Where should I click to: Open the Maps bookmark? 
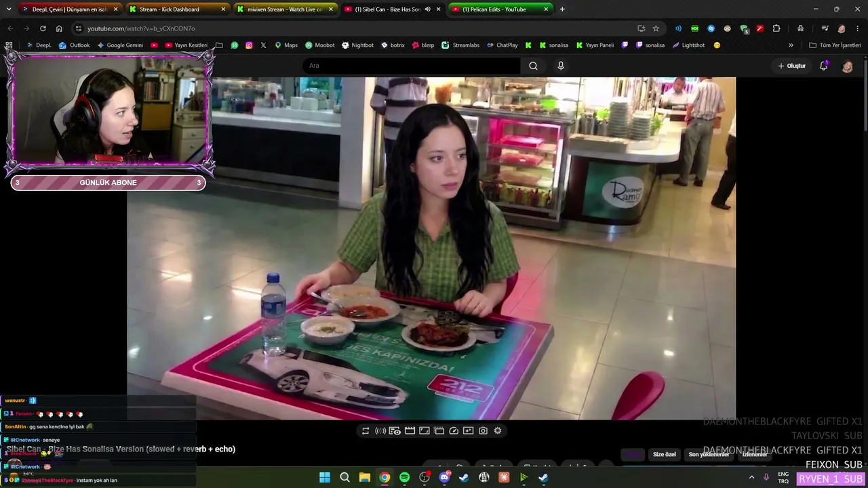pyautogui.click(x=285, y=45)
